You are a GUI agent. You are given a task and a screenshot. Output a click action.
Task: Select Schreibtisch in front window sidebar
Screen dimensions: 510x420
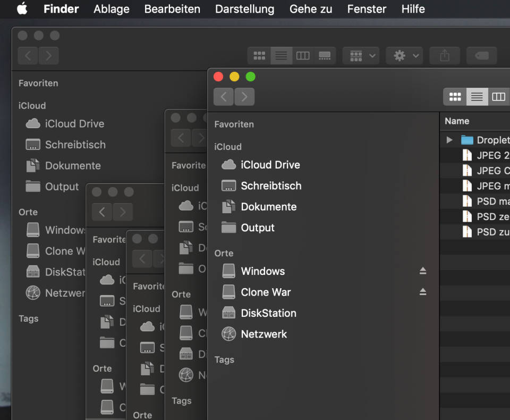click(x=261, y=186)
